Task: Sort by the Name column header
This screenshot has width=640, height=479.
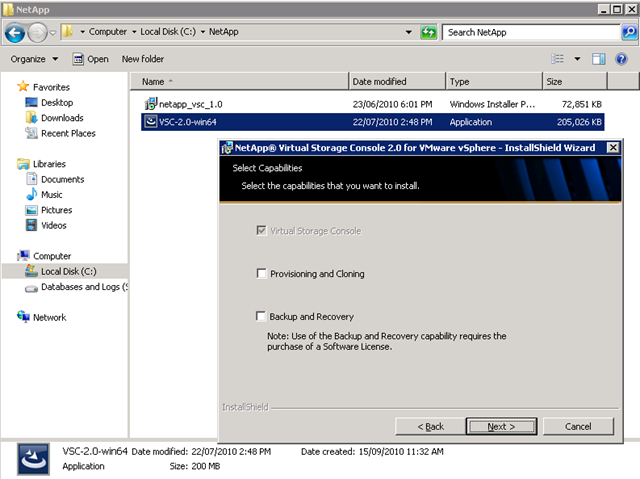Action: pyautogui.click(x=240, y=82)
